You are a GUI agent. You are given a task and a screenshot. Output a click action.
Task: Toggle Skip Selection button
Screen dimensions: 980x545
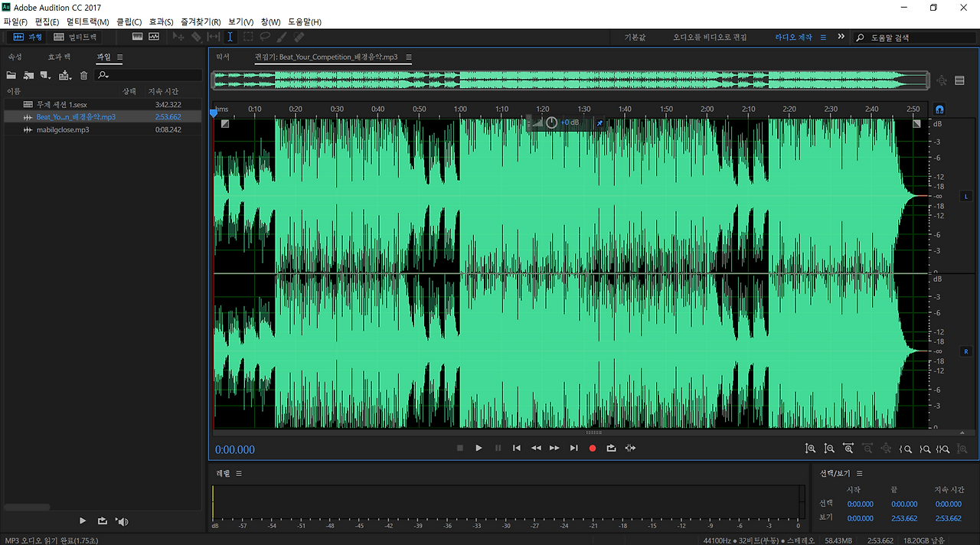(630, 448)
